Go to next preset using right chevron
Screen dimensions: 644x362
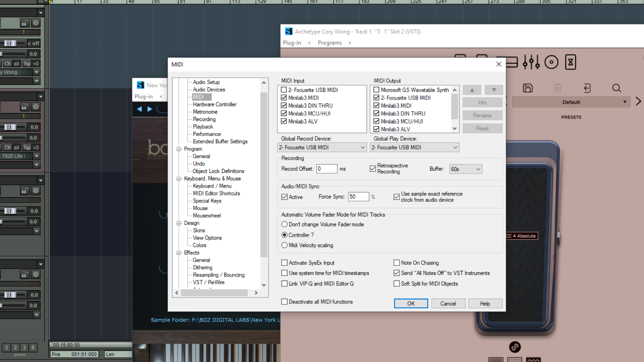click(638, 101)
